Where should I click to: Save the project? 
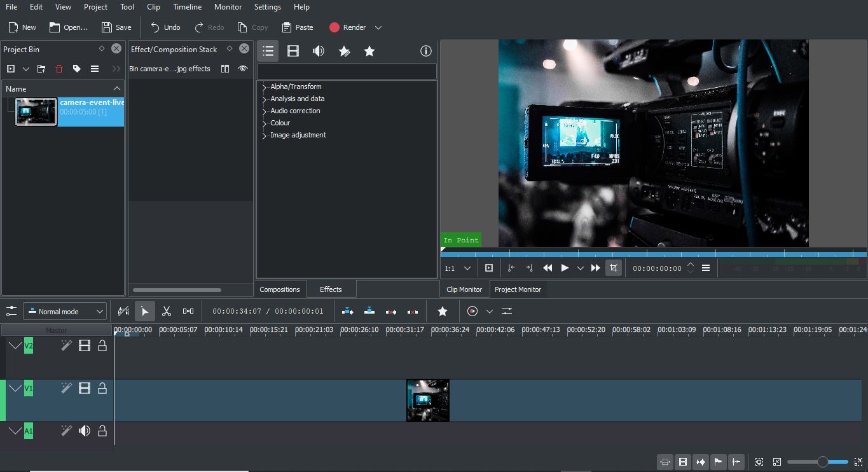click(116, 27)
